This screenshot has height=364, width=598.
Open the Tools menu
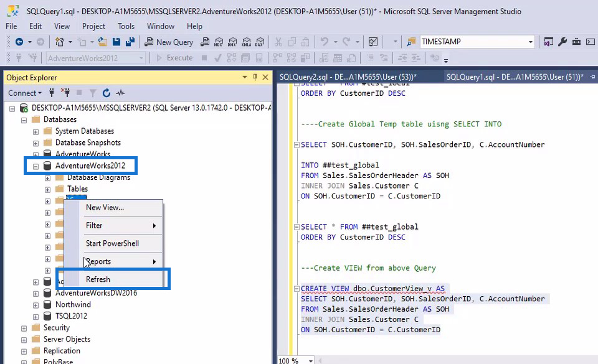[126, 26]
